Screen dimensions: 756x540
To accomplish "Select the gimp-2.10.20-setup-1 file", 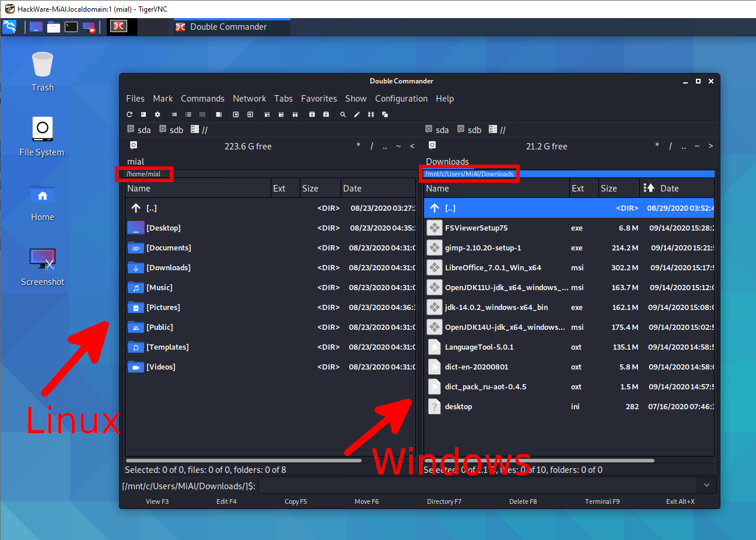I will click(x=483, y=248).
